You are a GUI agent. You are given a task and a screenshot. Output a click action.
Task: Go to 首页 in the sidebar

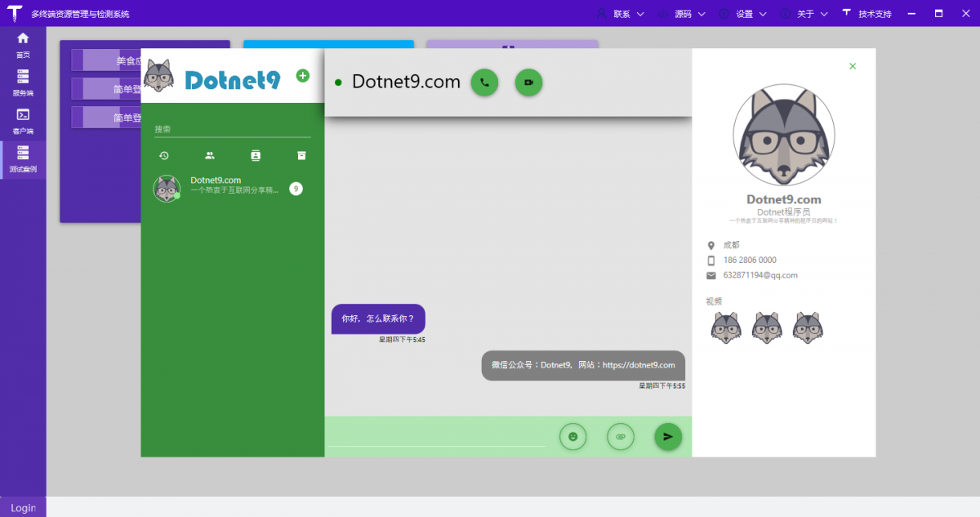[x=23, y=45]
